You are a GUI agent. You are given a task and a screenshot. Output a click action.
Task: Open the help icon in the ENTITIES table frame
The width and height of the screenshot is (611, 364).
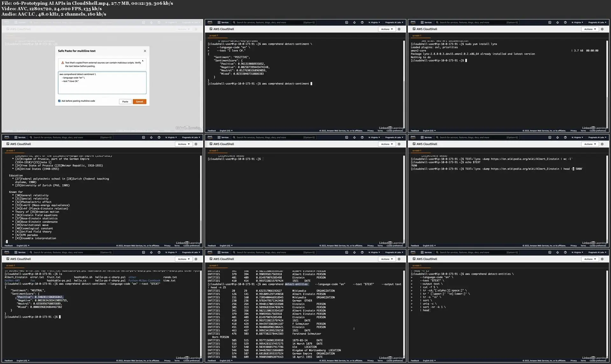tap(362, 252)
